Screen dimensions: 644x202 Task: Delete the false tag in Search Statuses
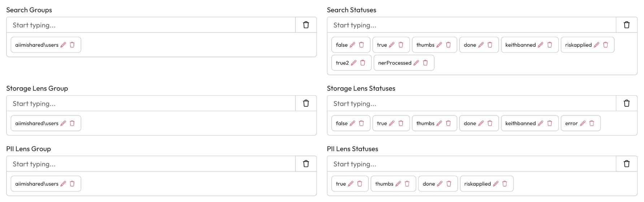(362, 45)
